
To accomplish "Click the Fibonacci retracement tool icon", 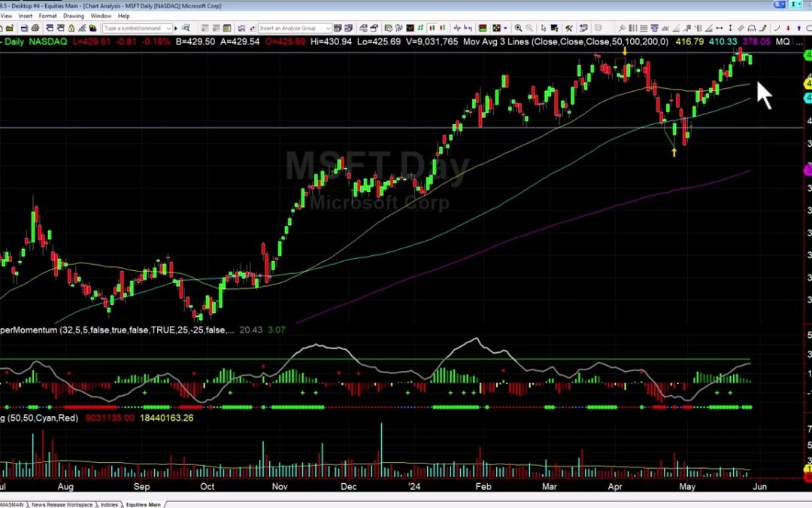I will [x=644, y=29].
